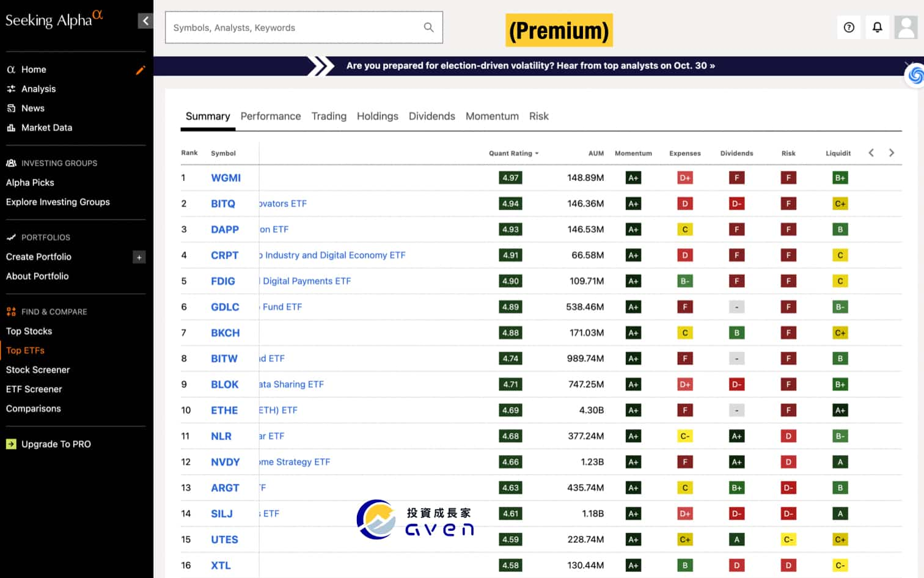Viewport: 924px width, 578px height.
Task: Open Stock Screener in the sidebar
Action: [38, 370]
